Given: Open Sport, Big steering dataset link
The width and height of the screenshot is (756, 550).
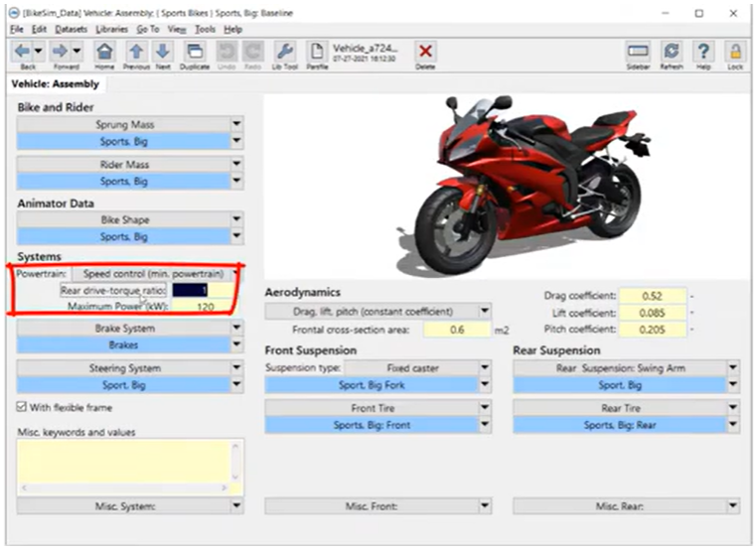Looking at the screenshot, I should click(x=123, y=384).
